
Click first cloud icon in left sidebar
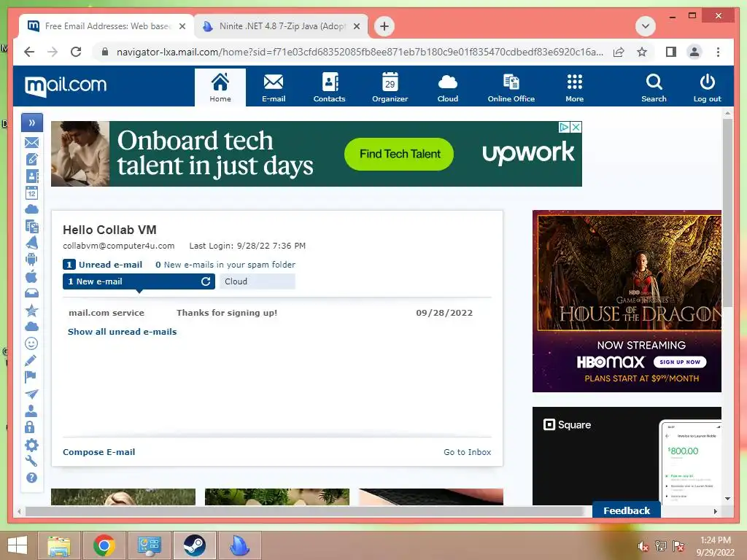tap(32, 209)
